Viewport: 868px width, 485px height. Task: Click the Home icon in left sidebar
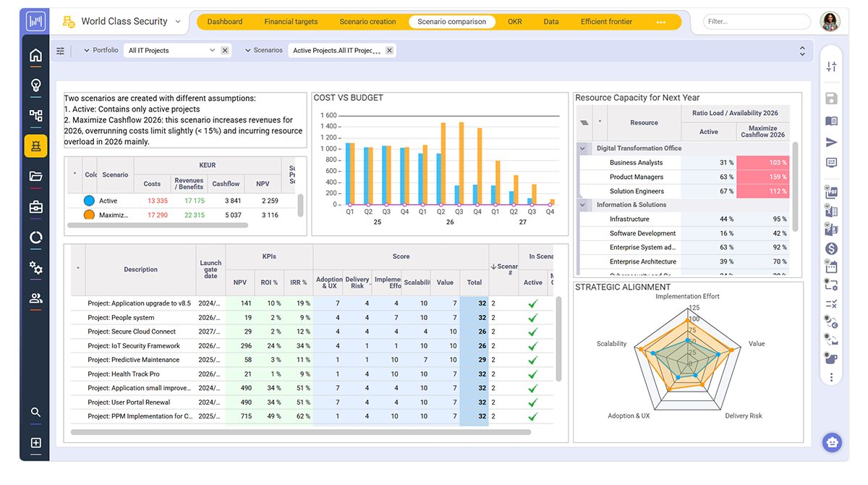coord(35,56)
